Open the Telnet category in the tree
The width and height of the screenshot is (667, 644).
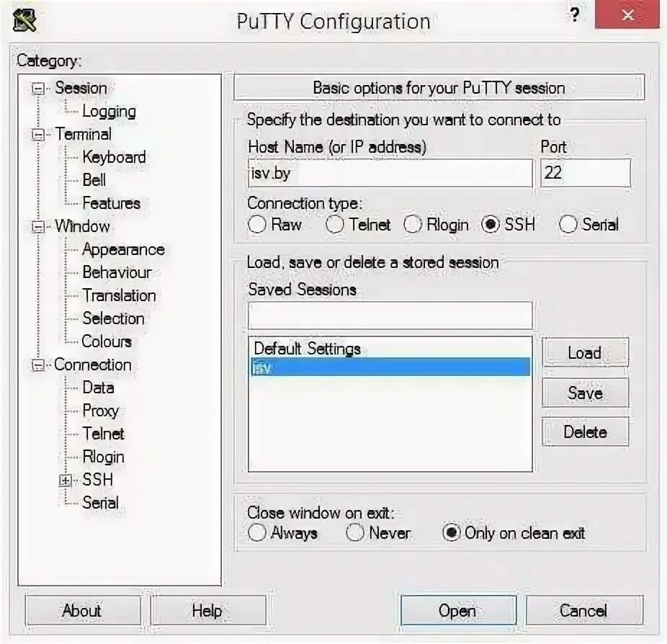click(104, 434)
